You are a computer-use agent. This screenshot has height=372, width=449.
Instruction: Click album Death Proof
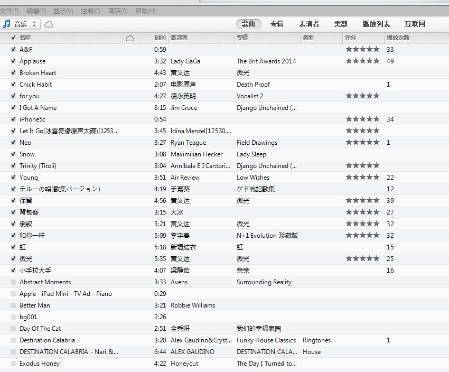(253, 85)
